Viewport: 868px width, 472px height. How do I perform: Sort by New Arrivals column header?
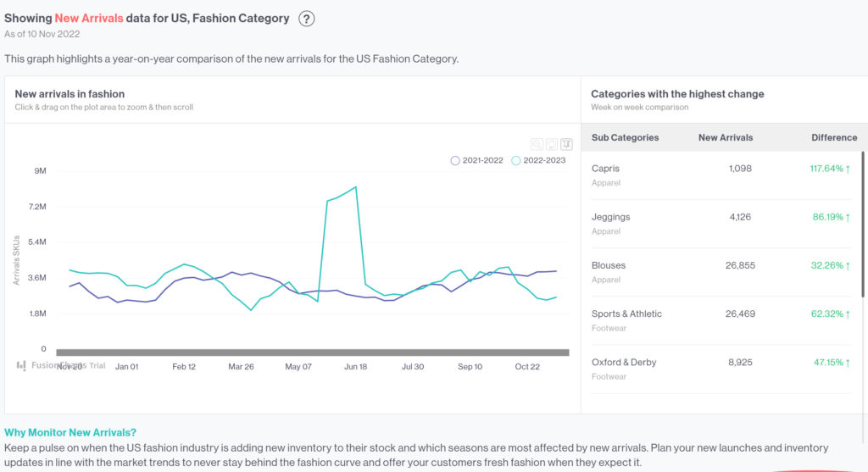click(725, 137)
